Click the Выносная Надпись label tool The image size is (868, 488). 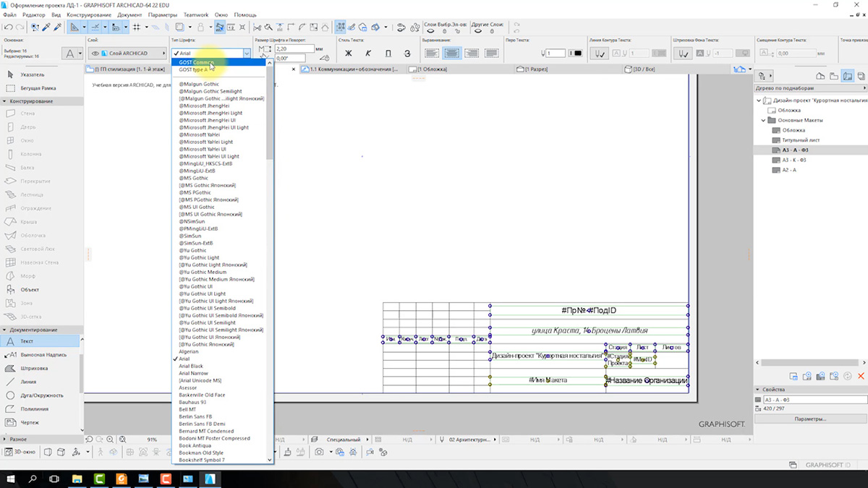click(42, 354)
